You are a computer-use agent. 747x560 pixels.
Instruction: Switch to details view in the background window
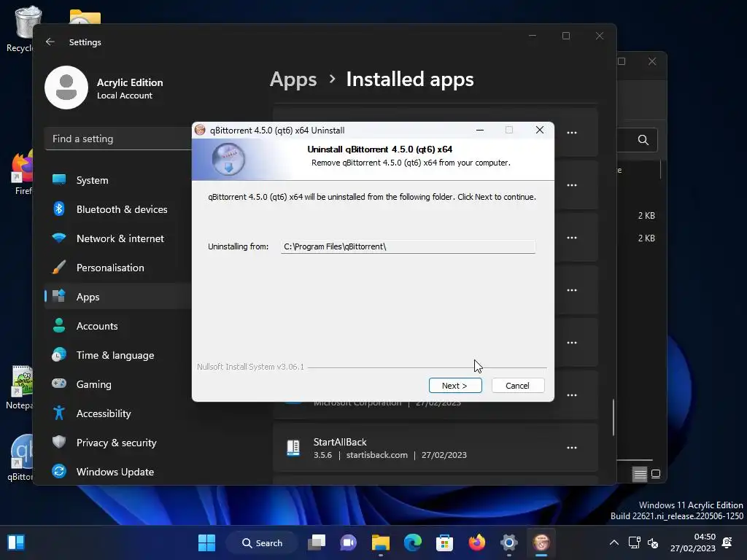[x=640, y=474]
